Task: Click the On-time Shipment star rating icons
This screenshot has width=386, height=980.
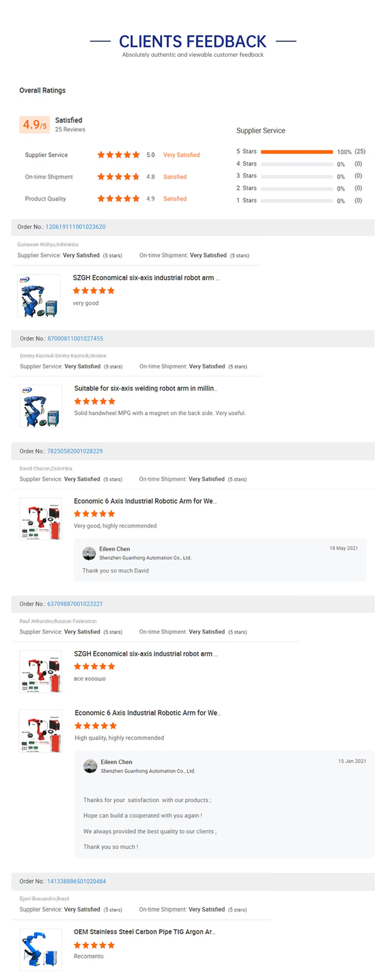Action: click(x=118, y=177)
